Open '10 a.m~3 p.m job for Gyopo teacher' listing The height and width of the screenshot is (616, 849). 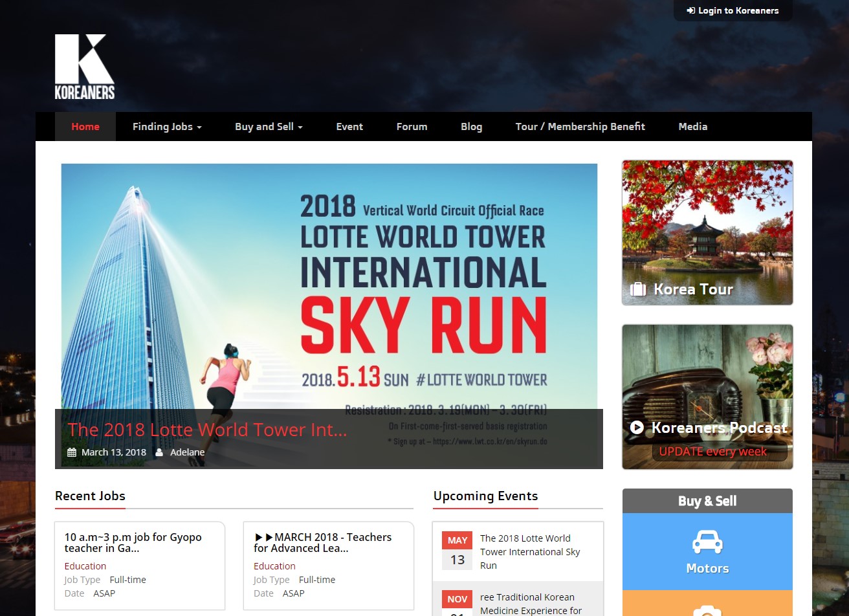[x=133, y=543]
